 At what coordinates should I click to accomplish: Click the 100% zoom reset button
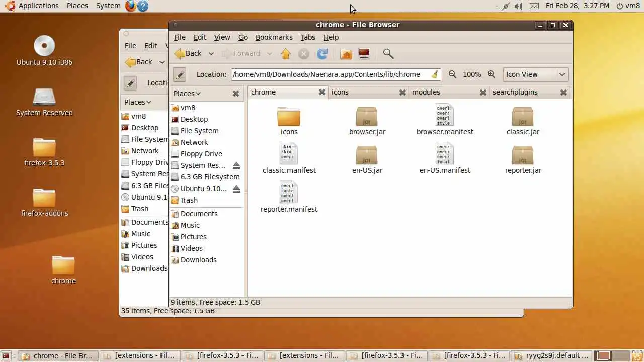click(x=471, y=74)
